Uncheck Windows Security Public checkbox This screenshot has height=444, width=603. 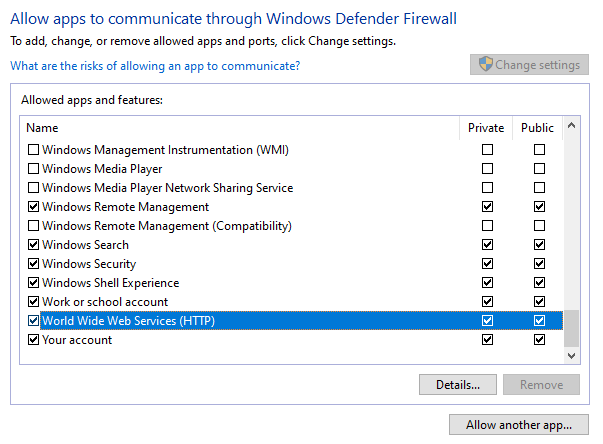(539, 264)
